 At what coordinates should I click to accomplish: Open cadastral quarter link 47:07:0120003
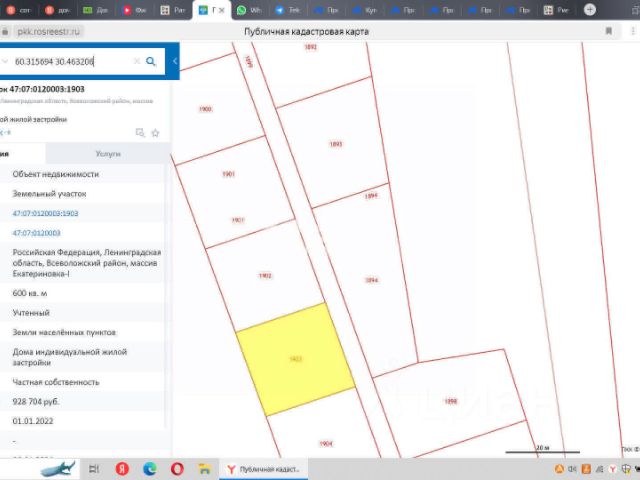point(36,233)
